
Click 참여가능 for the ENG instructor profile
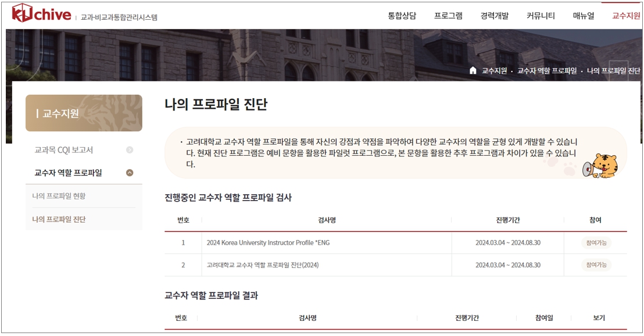(x=596, y=242)
